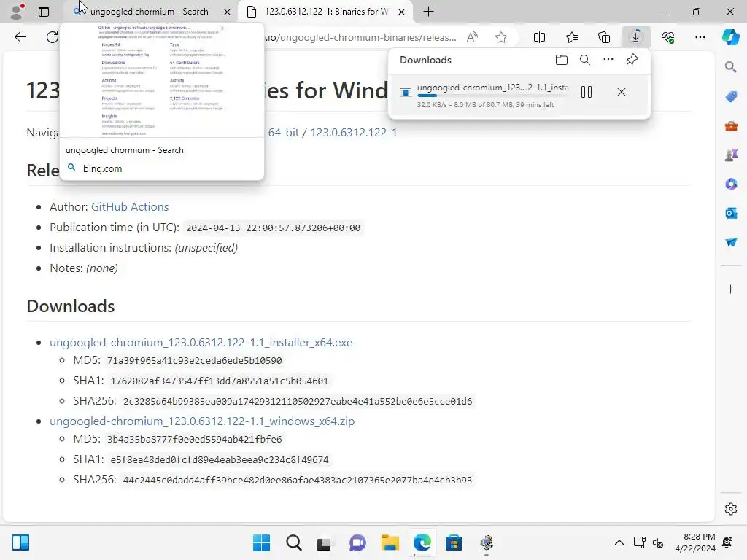This screenshot has width=747, height=560.
Task: Add this page to favorites star
Action: [x=500, y=37]
